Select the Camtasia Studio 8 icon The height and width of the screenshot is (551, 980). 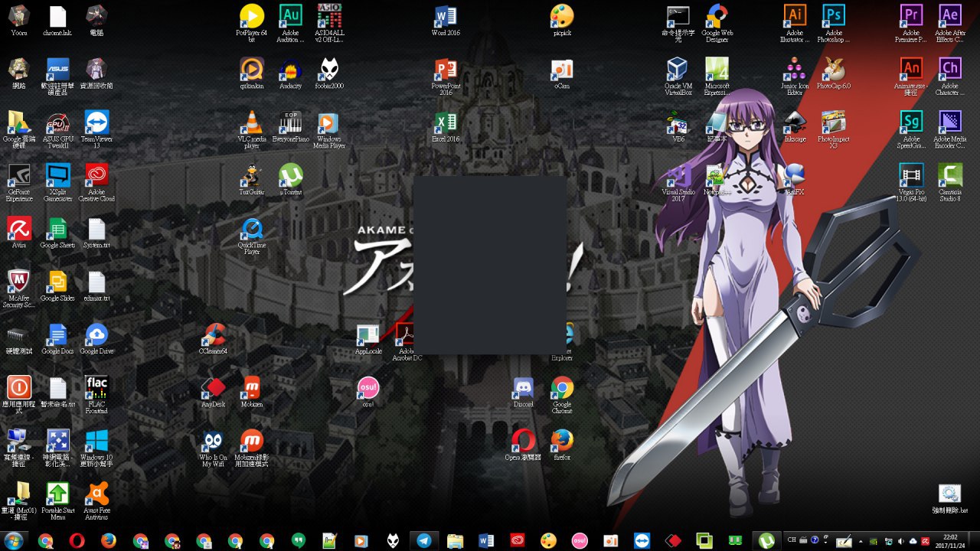click(x=949, y=177)
